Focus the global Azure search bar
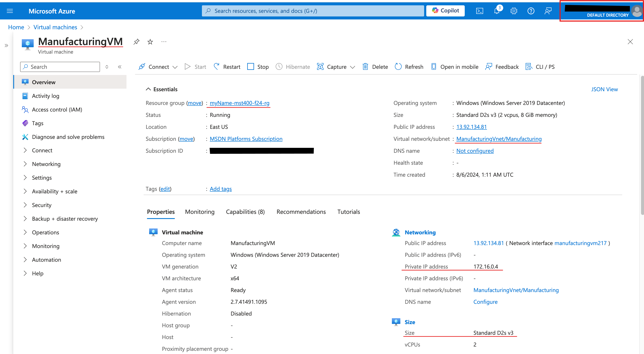This screenshot has height=354, width=644. point(313,11)
